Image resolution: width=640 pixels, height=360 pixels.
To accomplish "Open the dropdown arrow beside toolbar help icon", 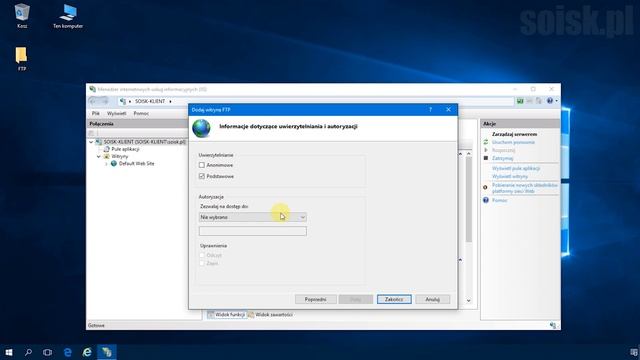I will click(556, 101).
